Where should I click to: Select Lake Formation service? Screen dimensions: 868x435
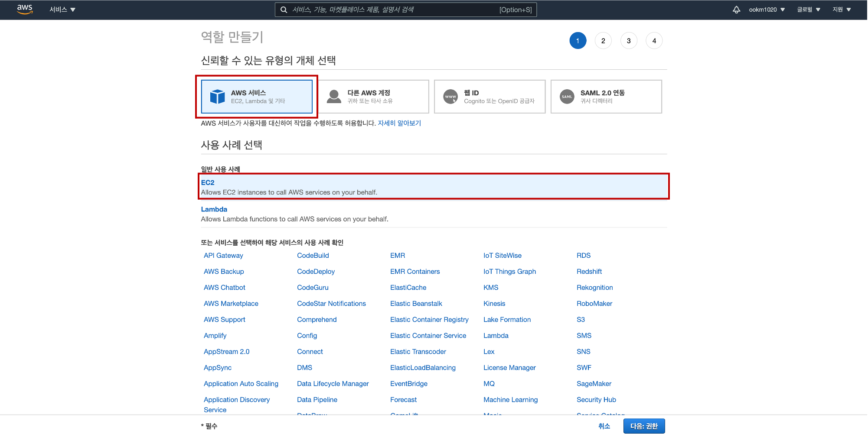[507, 320]
